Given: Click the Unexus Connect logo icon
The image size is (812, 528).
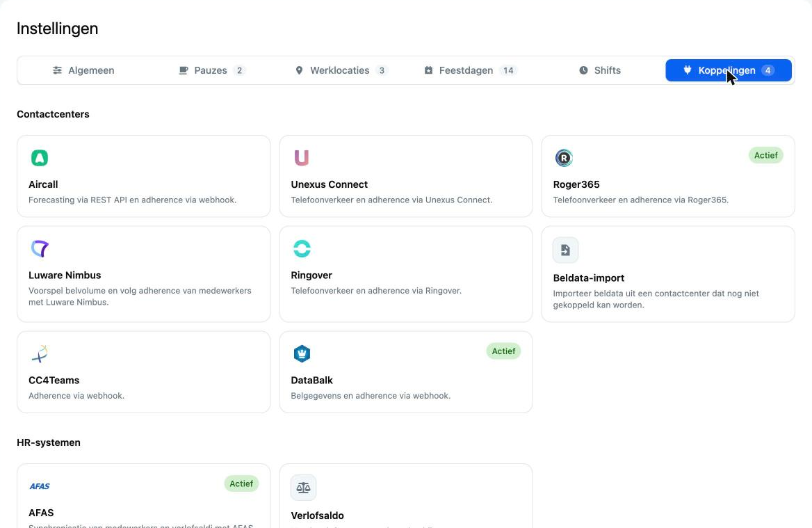Looking at the screenshot, I should [x=302, y=157].
